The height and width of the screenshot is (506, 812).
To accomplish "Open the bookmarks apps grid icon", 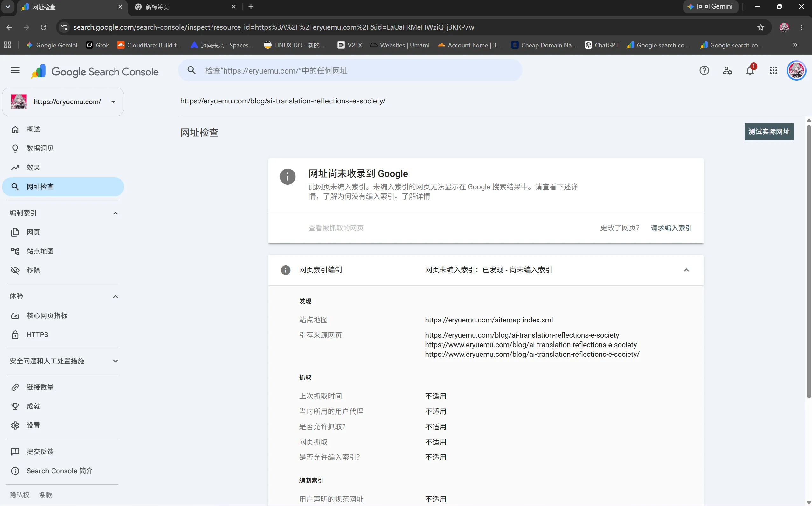I will (x=8, y=45).
